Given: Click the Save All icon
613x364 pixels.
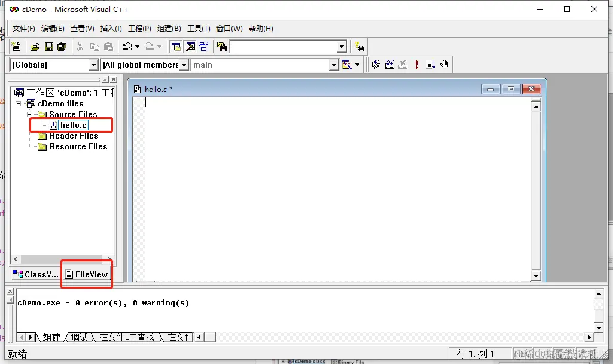Looking at the screenshot, I should (62, 47).
